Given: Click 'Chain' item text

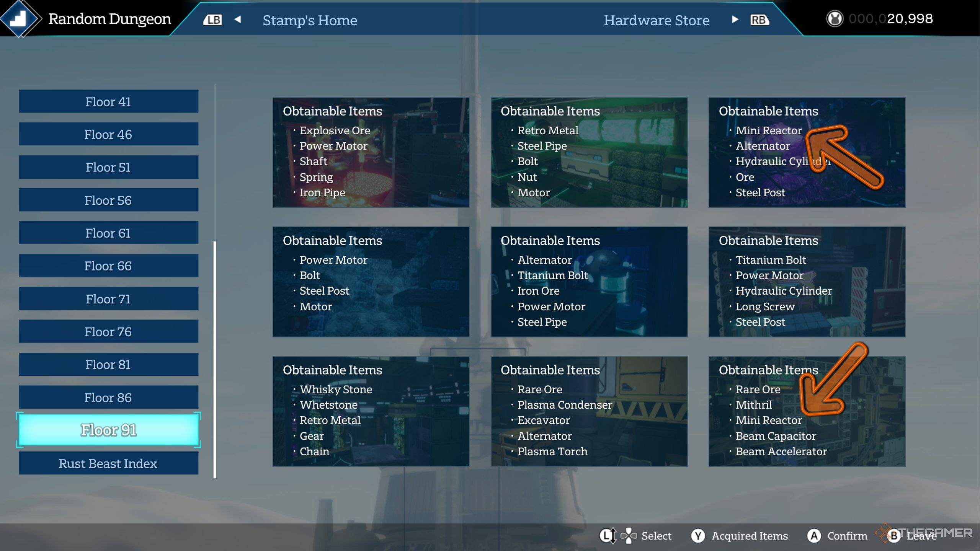Looking at the screenshot, I should pos(314,452).
